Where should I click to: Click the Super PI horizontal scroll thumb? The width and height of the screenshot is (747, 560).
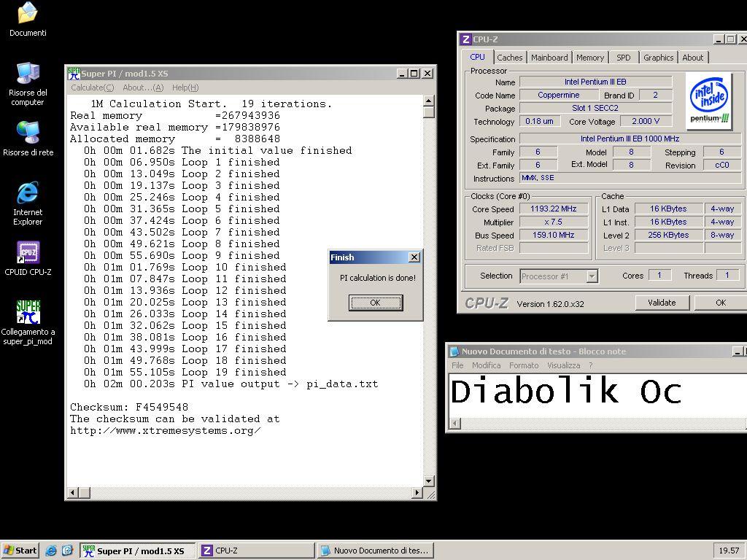(x=85, y=492)
